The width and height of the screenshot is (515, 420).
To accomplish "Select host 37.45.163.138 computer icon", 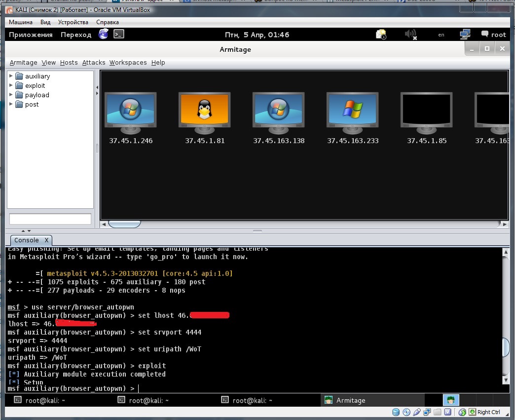I will coord(279,113).
